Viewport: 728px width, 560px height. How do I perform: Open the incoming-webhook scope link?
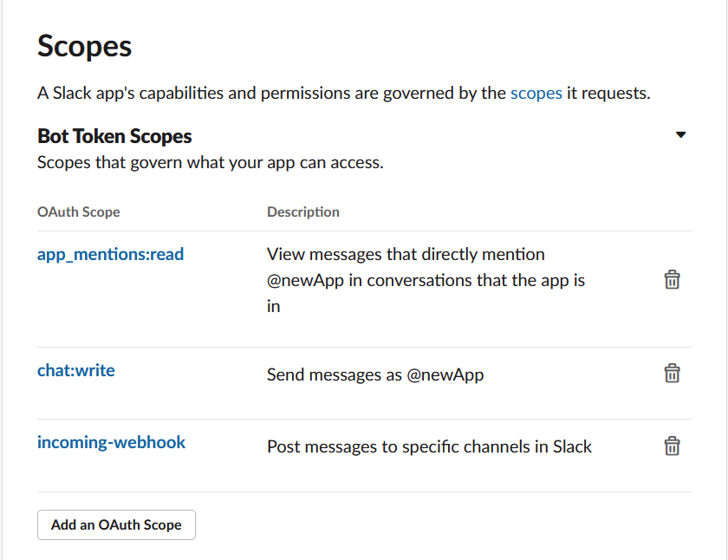(111, 442)
